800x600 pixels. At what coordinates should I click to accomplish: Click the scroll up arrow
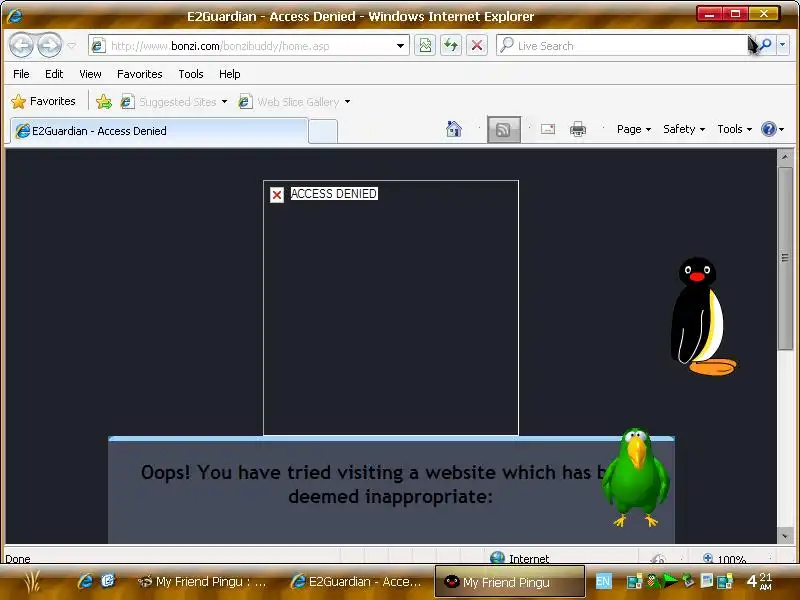pos(785,157)
